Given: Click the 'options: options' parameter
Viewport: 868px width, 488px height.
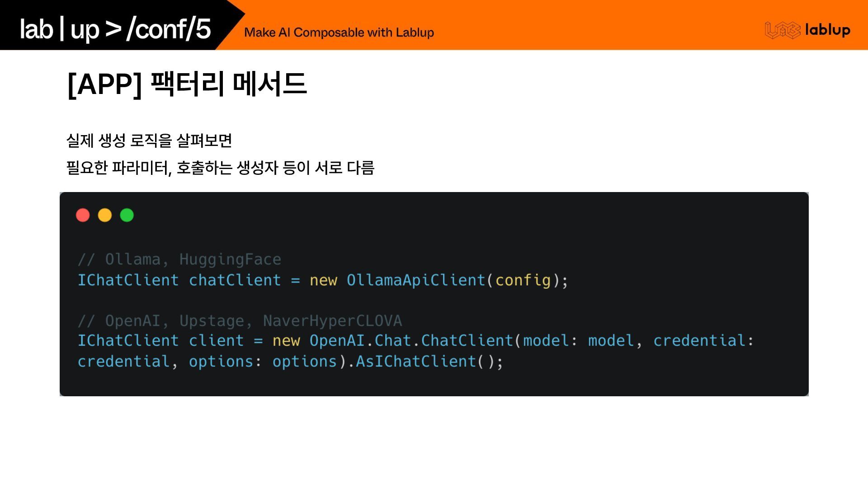Looking at the screenshot, I should (263, 361).
